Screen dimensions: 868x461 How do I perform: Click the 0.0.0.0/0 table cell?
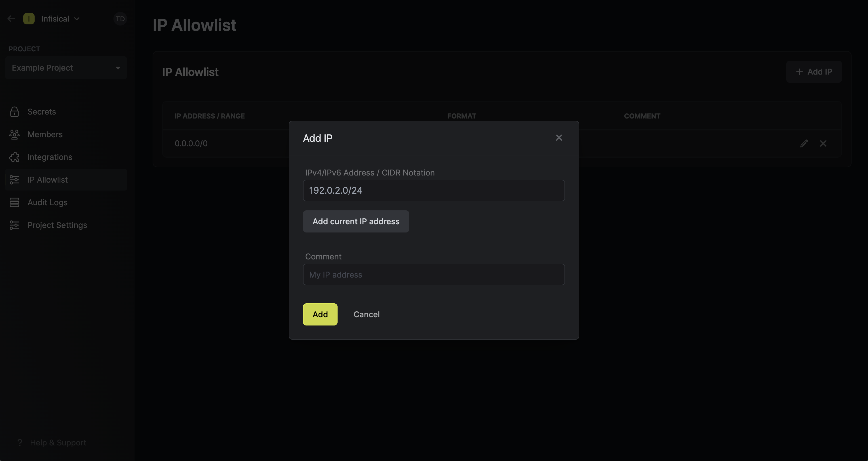(191, 144)
